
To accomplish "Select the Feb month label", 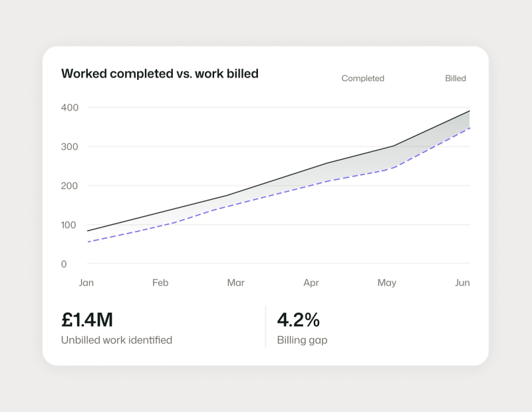I will pos(160,283).
